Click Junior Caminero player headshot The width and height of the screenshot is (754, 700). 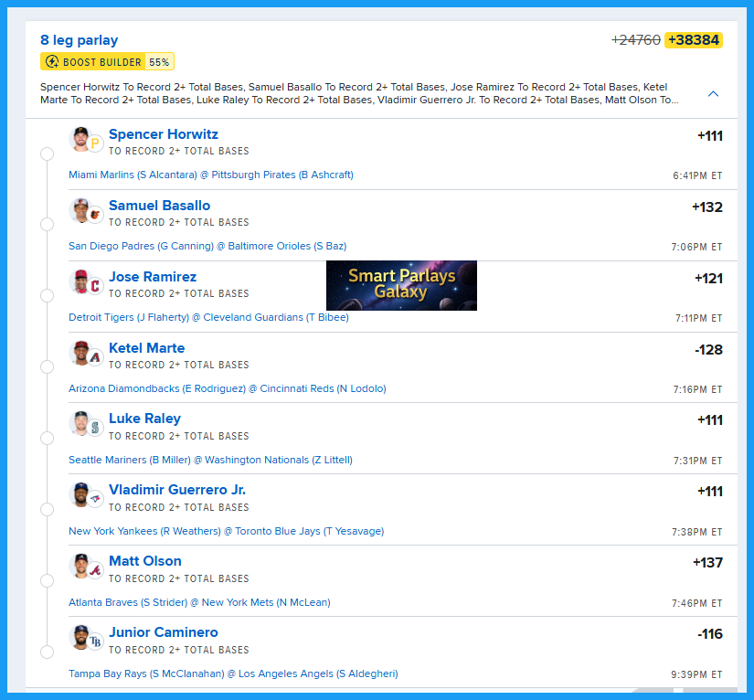click(x=80, y=637)
